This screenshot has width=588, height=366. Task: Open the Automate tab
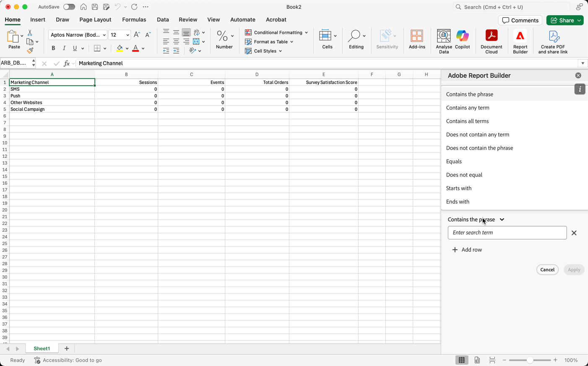point(243,20)
